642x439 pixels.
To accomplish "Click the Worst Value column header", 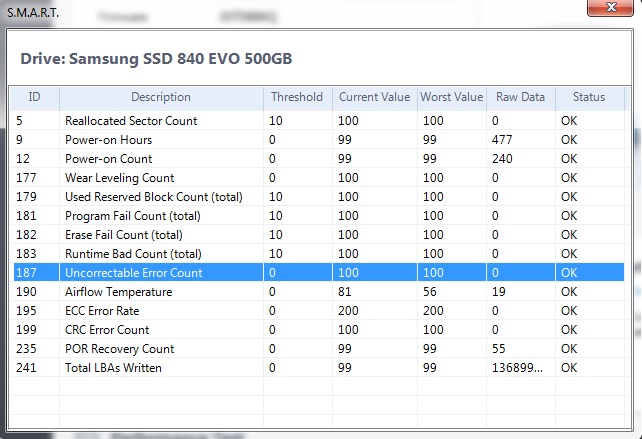I will coord(452,97).
